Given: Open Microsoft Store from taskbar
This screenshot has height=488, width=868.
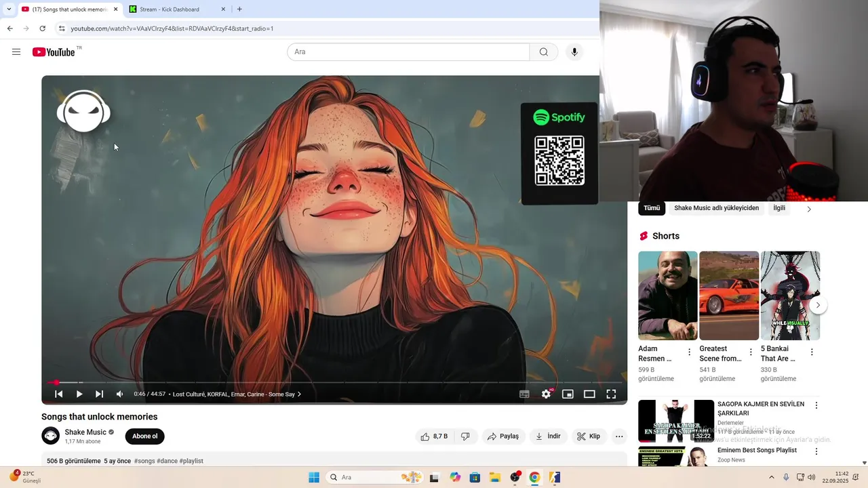Looking at the screenshot, I should (x=475, y=477).
